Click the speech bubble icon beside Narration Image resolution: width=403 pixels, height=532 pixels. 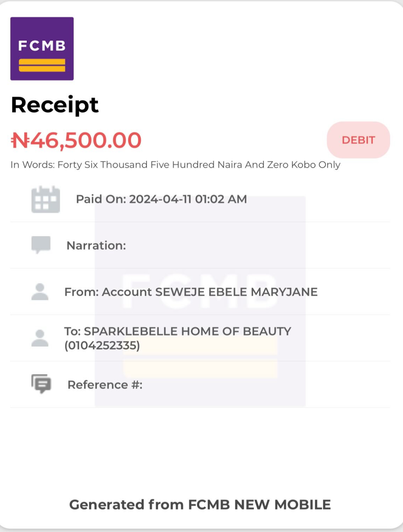tap(41, 245)
